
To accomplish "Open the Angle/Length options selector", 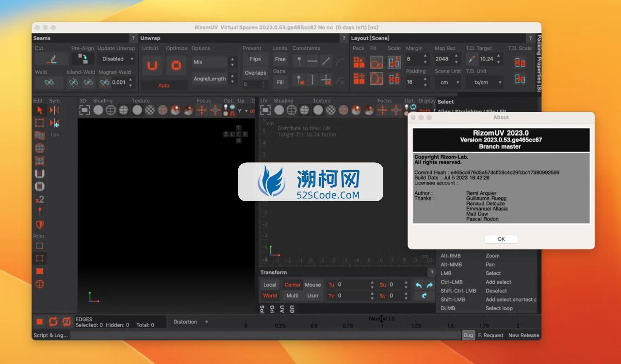I will pyautogui.click(x=213, y=79).
